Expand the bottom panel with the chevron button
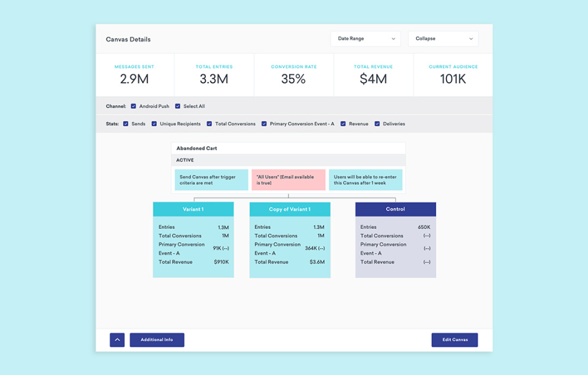The image size is (588, 375). (x=117, y=340)
